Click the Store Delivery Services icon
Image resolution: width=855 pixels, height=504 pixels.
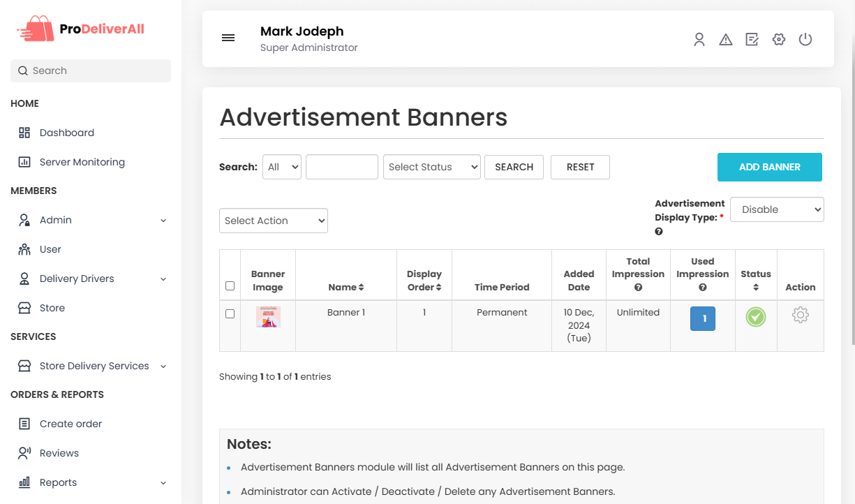pyautogui.click(x=24, y=366)
